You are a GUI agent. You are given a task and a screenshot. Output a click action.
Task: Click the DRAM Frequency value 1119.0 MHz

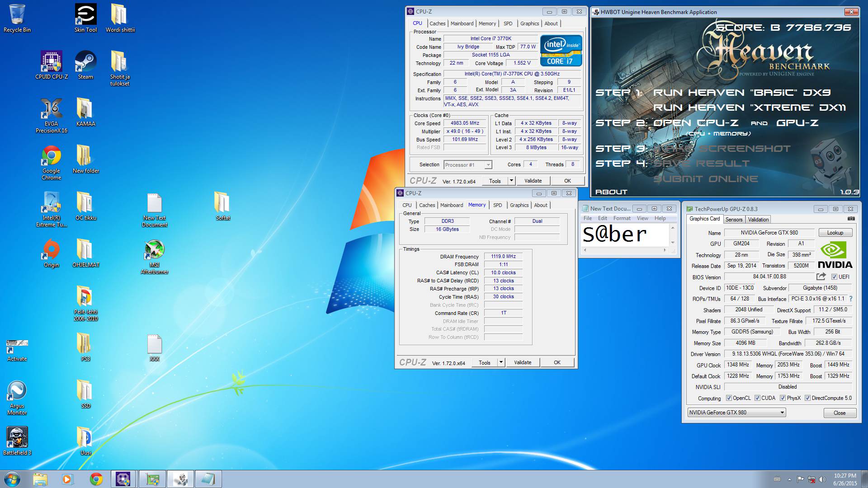click(x=503, y=256)
